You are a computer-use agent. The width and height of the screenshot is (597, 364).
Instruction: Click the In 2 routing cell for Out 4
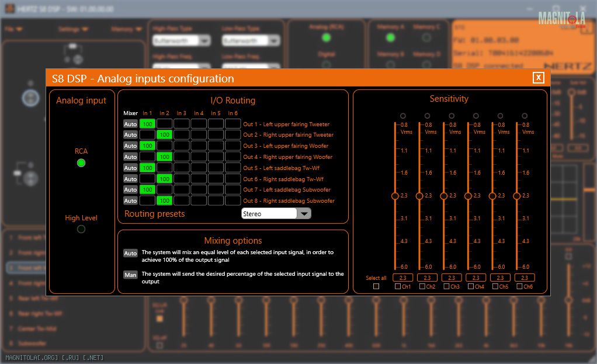pyautogui.click(x=165, y=157)
